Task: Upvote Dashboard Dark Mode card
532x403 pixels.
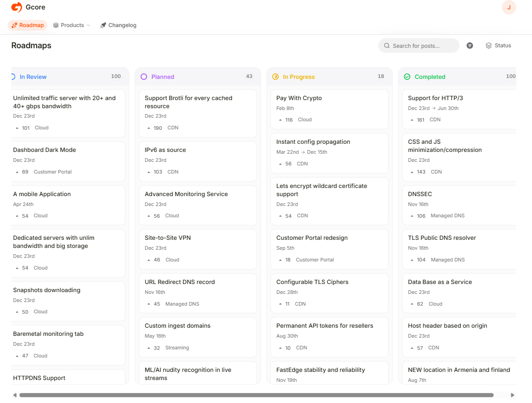Action: click(22, 172)
